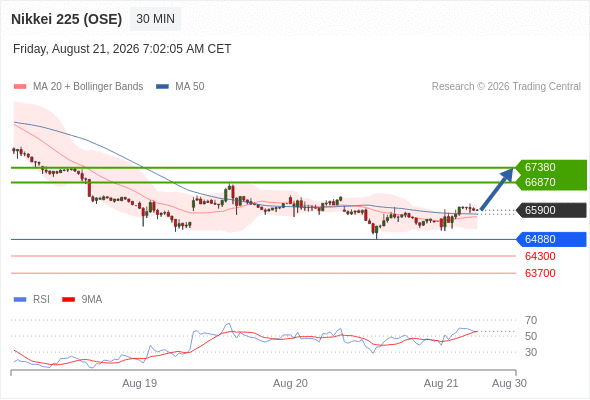Click the blue MA 50 color swatch
The width and height of the screenshot is (590, 400).
(162, 87)
